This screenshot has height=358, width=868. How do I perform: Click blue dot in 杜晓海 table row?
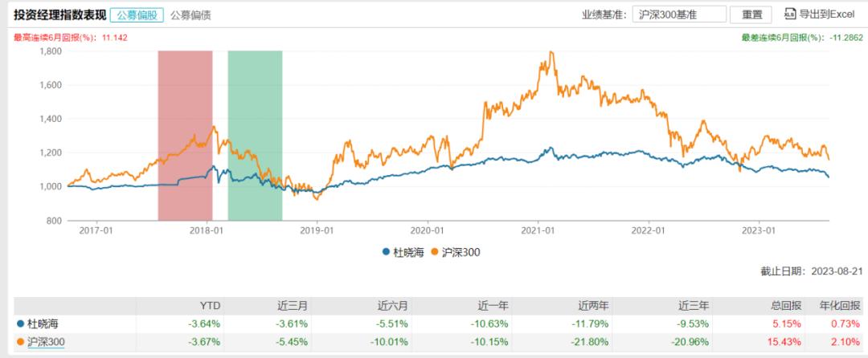coord(19,324)
